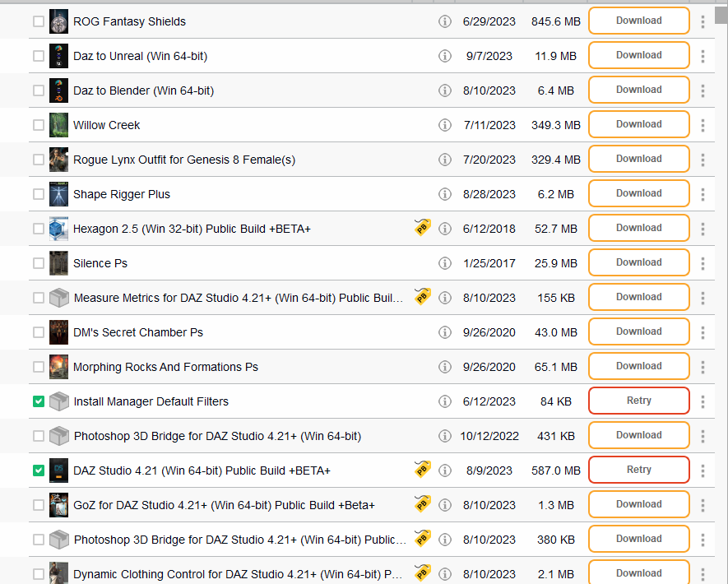Screen dimensions: 728x584
Task: Click Public Build tag on GoZ row
Action: [423, 504]
